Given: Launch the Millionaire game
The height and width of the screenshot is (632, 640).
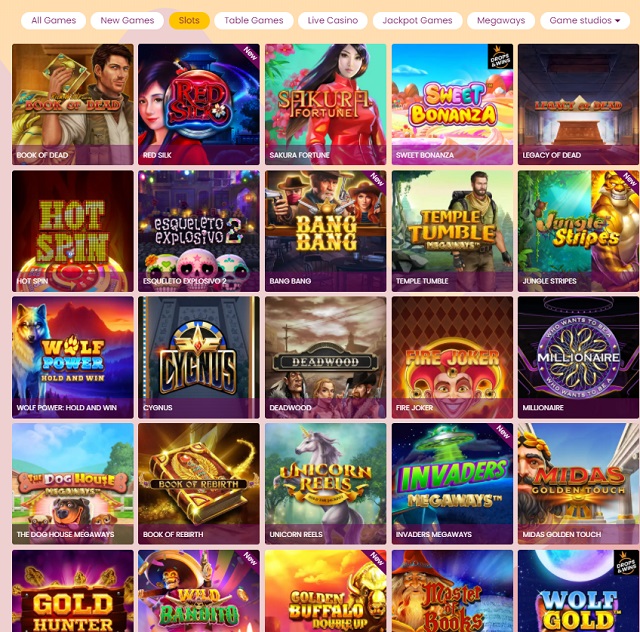Looking at the screenshot, I should (x=578, y=358).
